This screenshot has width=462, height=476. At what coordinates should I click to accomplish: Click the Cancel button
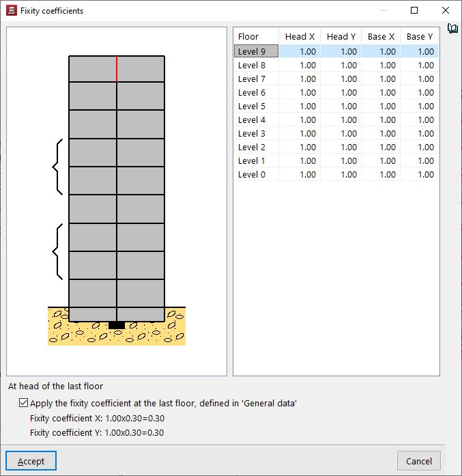pyautogui.click(x=418, y=461)
